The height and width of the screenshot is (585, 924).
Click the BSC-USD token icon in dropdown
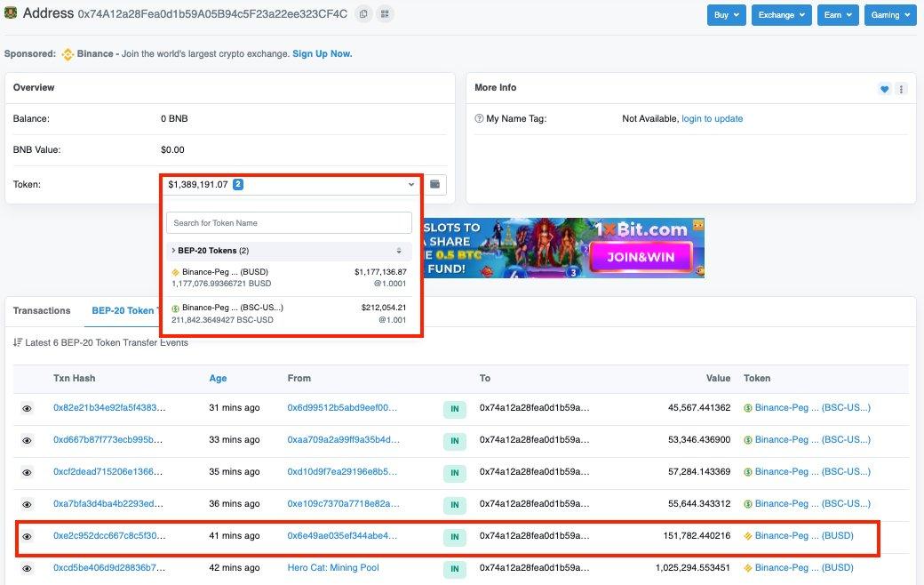(x=175, y=308)
